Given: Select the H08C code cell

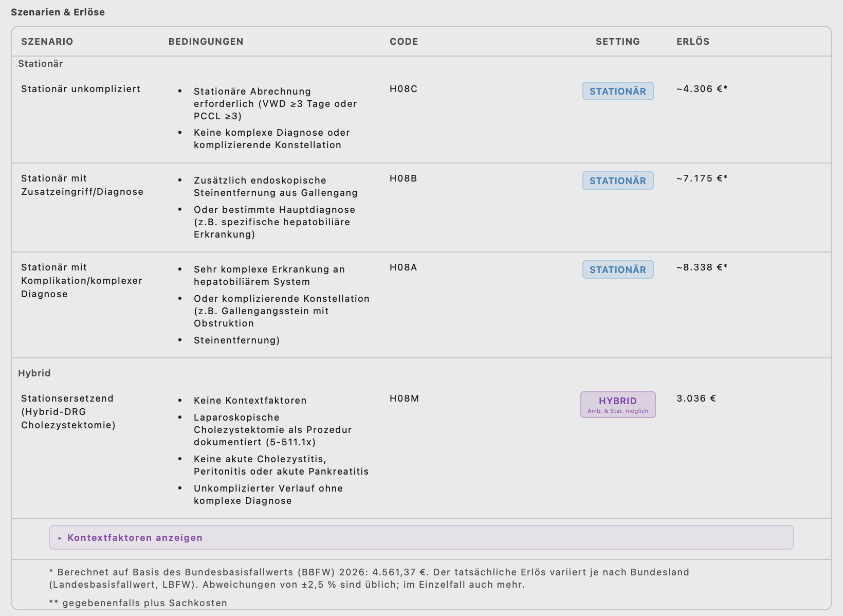Looking at the screenshot, I should 403,89.
